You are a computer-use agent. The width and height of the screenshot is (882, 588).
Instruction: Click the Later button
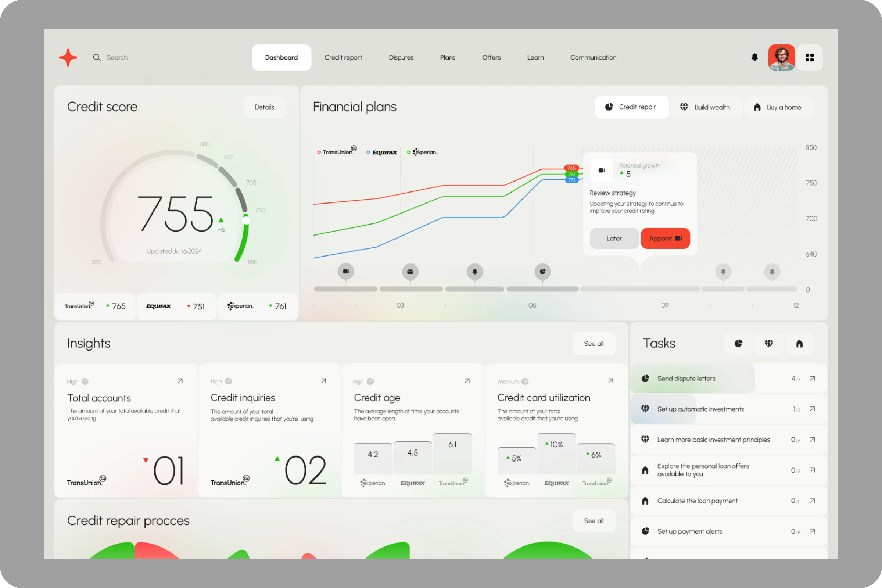pyautogui.click(x=614, y=239)
